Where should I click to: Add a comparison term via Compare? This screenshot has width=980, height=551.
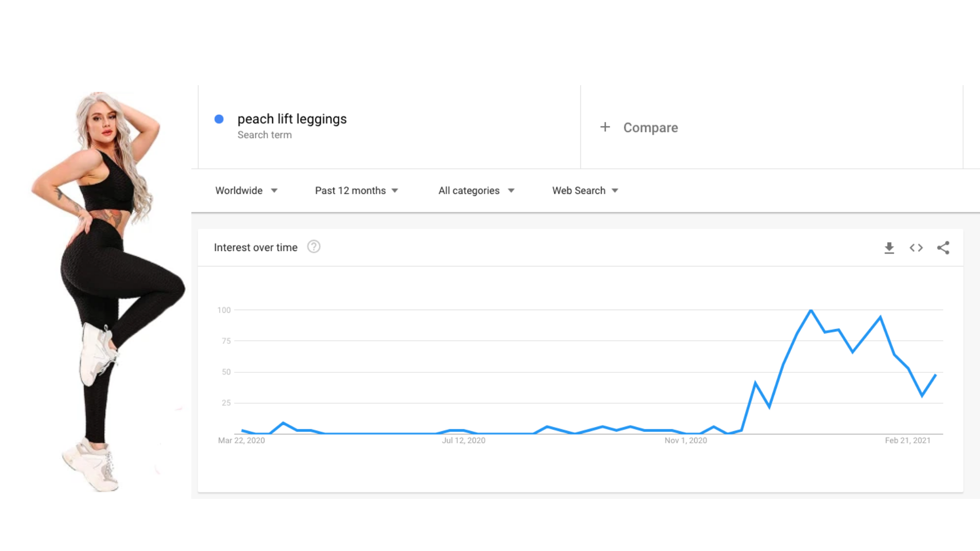[x=650, y=128]
